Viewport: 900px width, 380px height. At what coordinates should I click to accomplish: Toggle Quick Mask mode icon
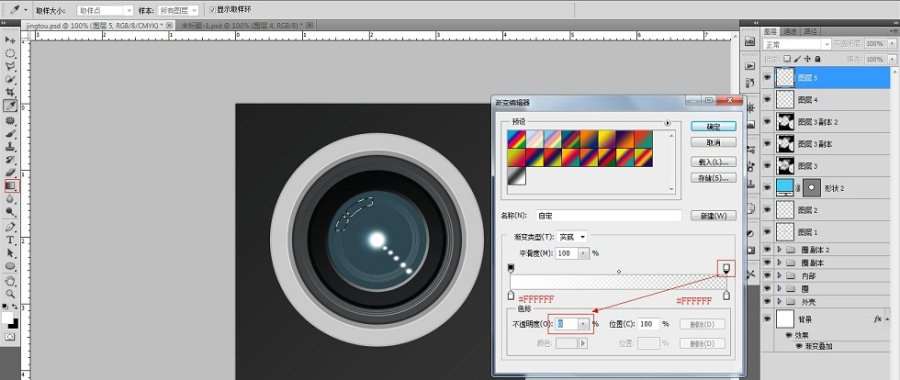10,338
